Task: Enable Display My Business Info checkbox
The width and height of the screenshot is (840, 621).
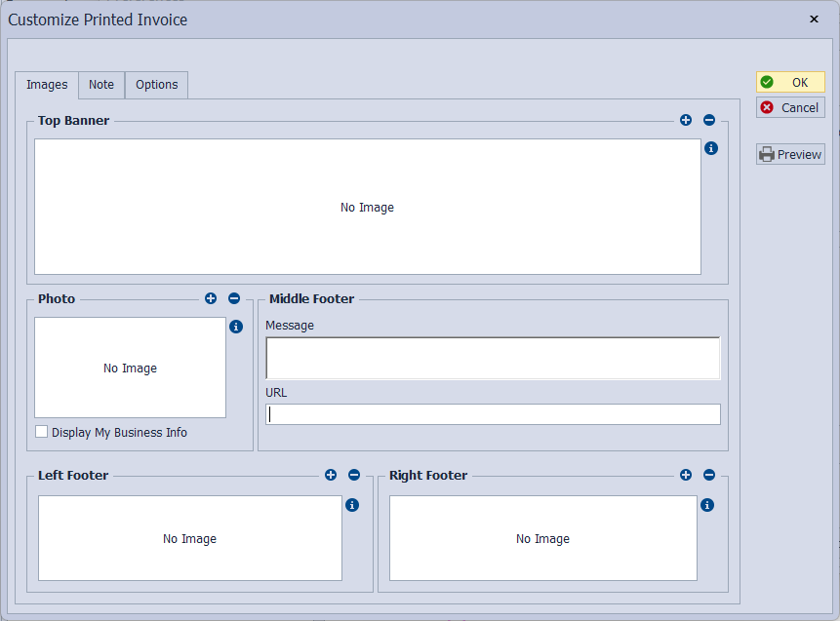Action: tap(41, 432)
